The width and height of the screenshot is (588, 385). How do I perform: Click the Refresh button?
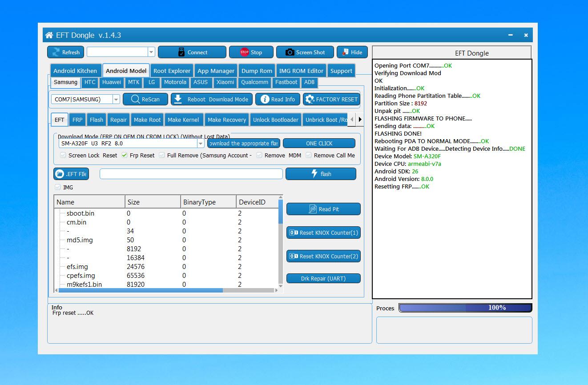pyautogui.click(x=65, y=52)
